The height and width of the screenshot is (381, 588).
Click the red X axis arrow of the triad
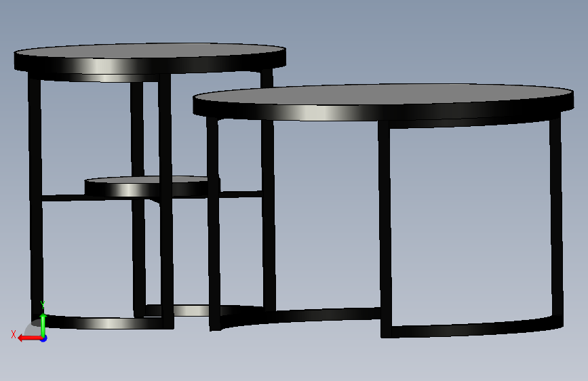(x=29, y=338)
